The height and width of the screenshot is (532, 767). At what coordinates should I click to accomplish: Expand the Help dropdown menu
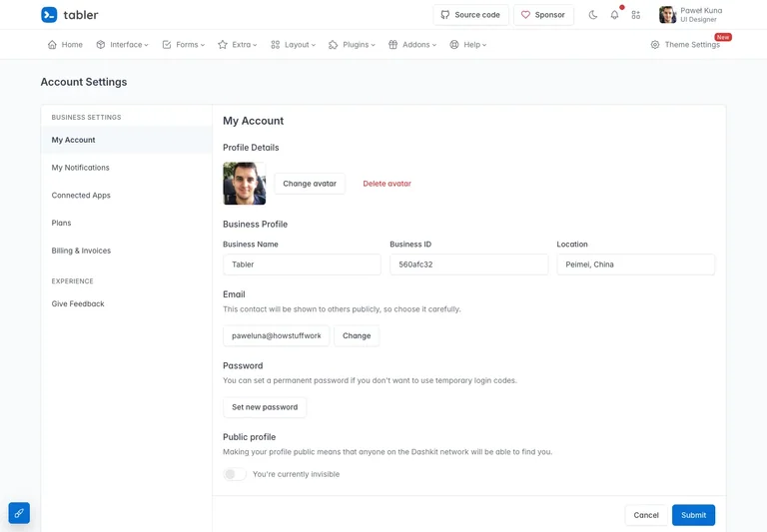pyautogui.click(x=468, y=45)
